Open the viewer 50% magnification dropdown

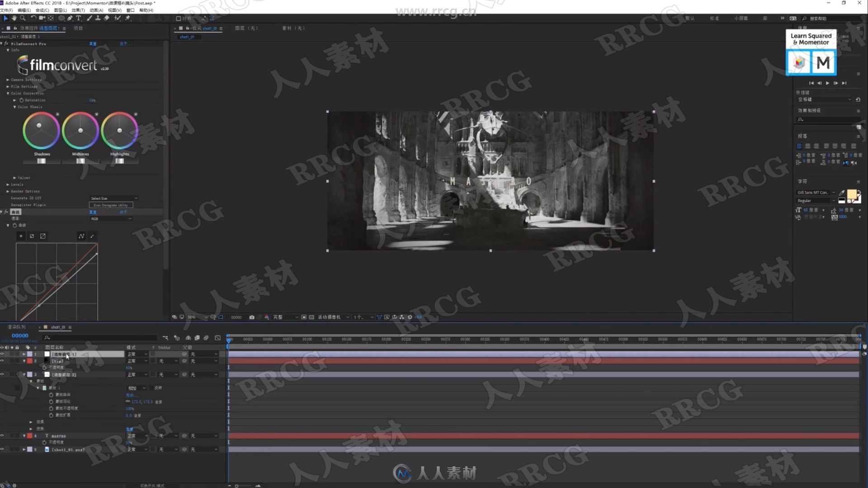coord(198,317)
